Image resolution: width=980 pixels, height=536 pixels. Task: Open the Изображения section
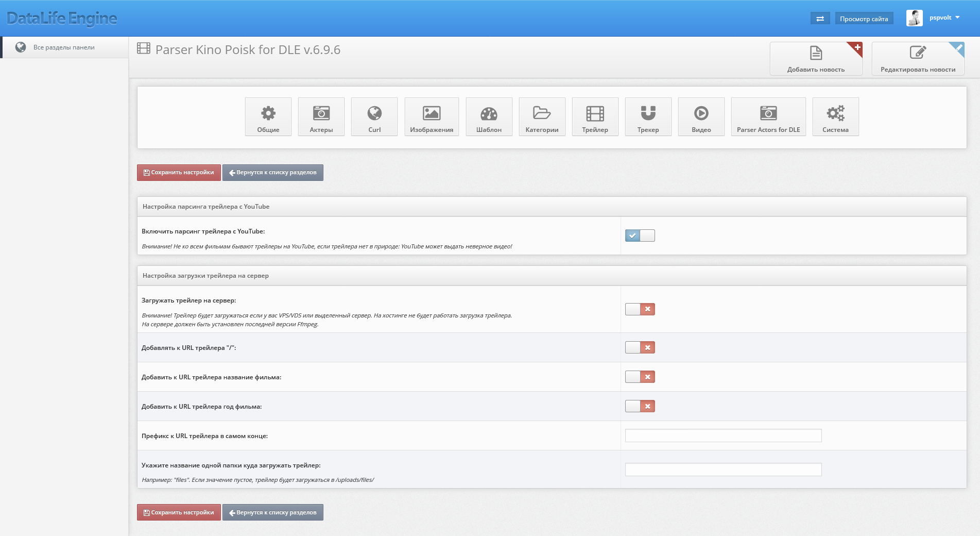[x=432, y=117]
